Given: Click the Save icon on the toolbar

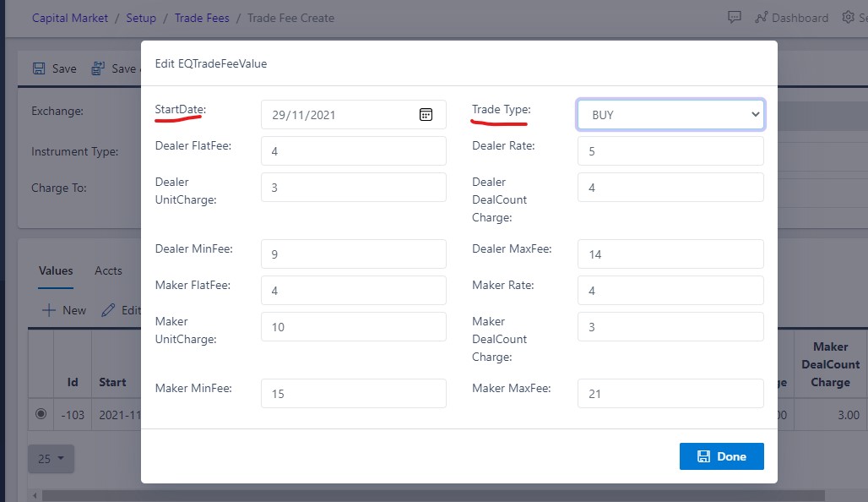Looking at the screenshot, I should click(41, 68).
